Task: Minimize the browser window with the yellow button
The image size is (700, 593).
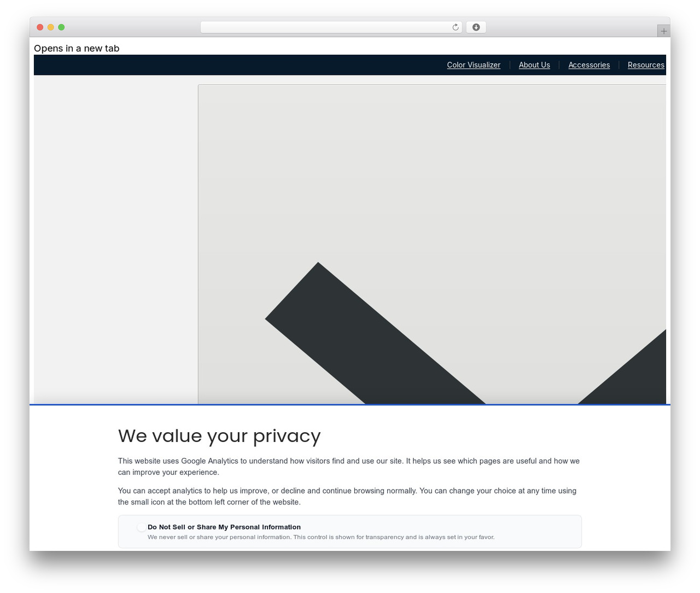Action: point(51,27)
